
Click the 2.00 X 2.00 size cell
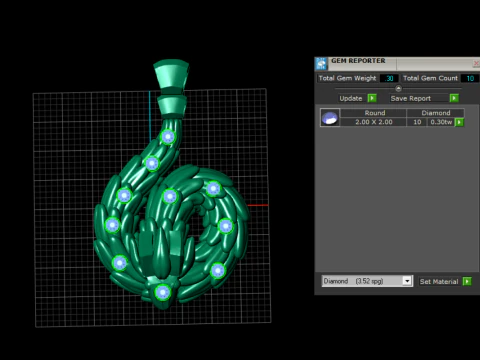click(374, 122)
